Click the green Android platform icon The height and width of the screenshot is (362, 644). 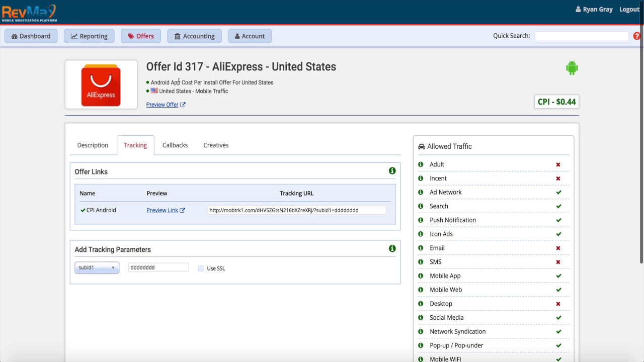coord(572,68)
